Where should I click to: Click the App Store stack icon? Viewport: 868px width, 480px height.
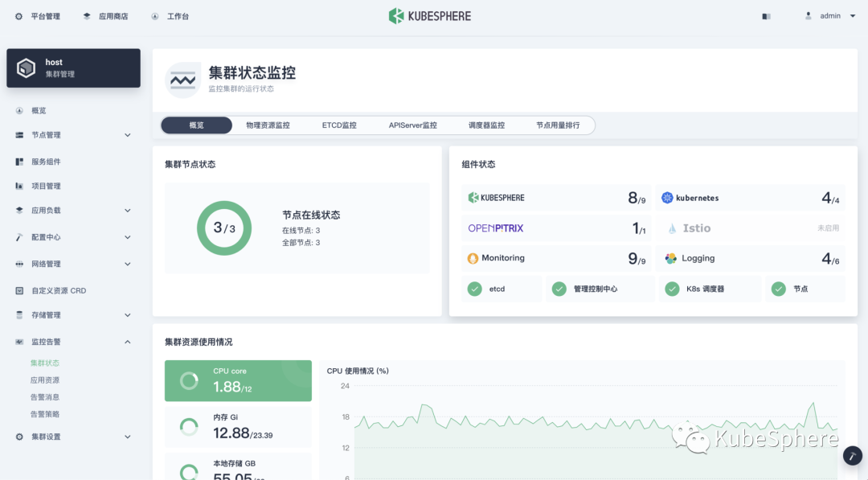[x=87, y=17]
